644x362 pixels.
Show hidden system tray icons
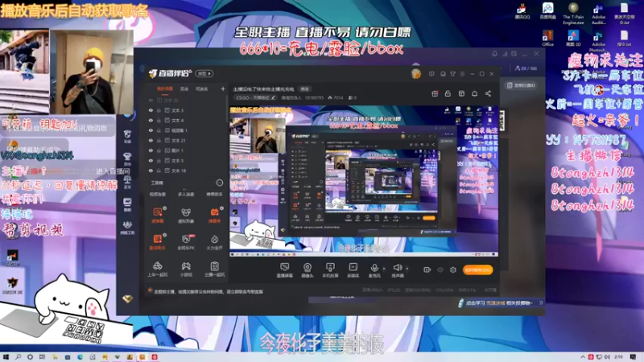[x=582, y=357]
